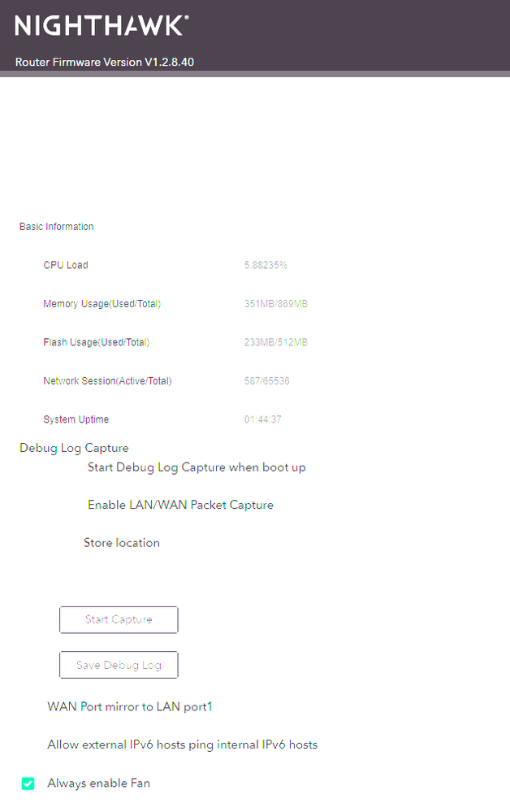Image resolution: width=510 pixels, height=812 pixels.
Task: Click Allow external IPv6 hosts ping option
Action: (x=182, y=745)
